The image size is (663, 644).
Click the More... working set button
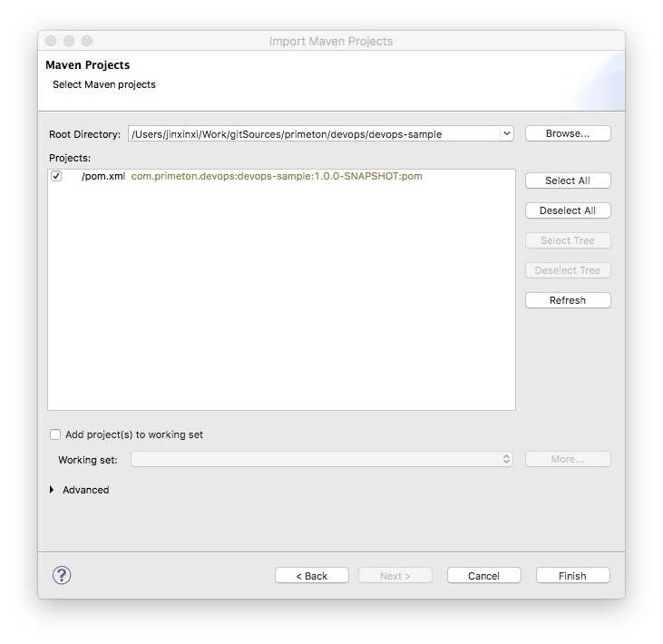pyautogui.click(x=568, y=459)
